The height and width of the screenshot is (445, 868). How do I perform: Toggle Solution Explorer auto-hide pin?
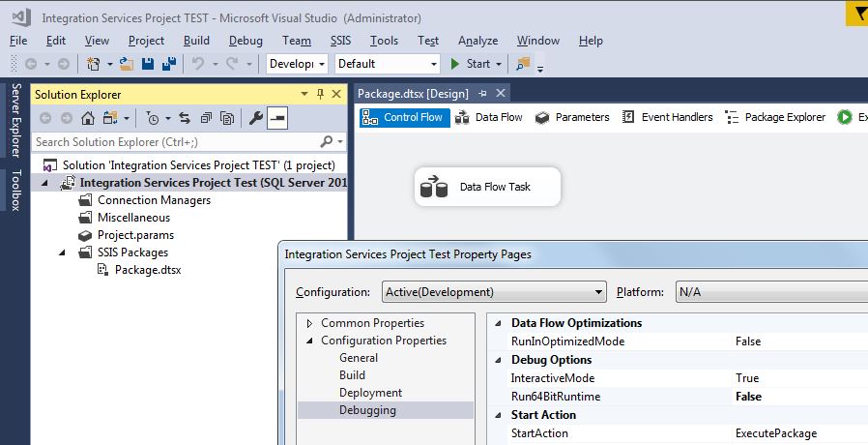pyautogui.click(x=321, y=94)
